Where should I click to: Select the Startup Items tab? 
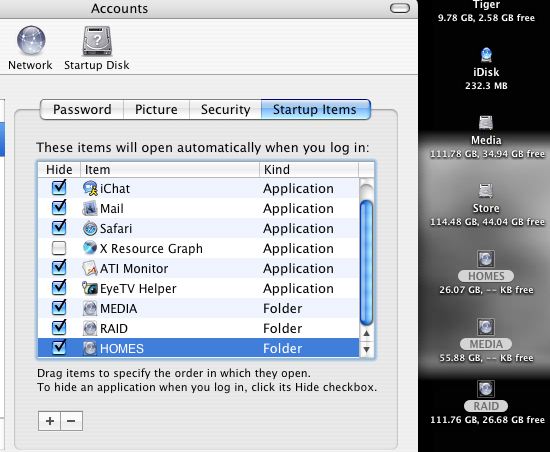[x=316, y=109]
